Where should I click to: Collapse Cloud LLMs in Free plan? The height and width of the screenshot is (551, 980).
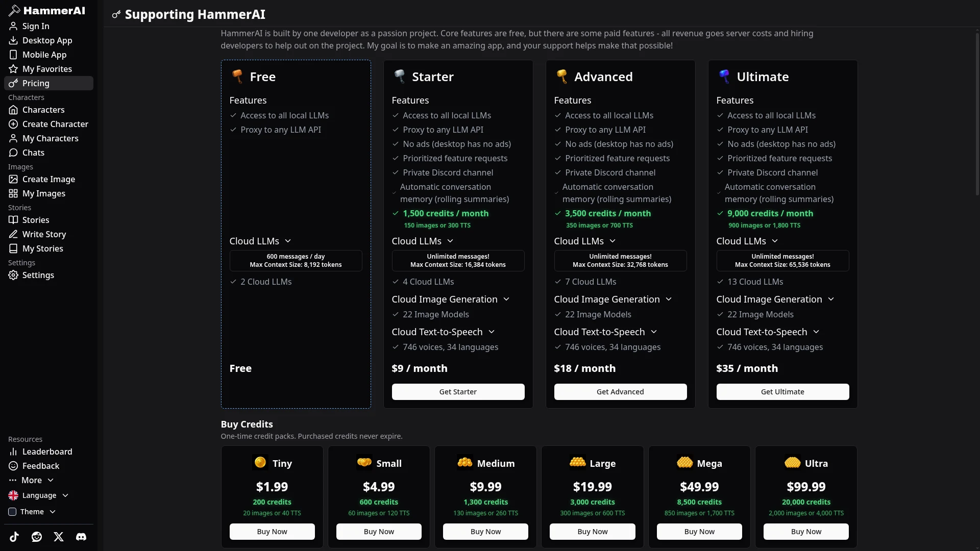tap(260, 241)
